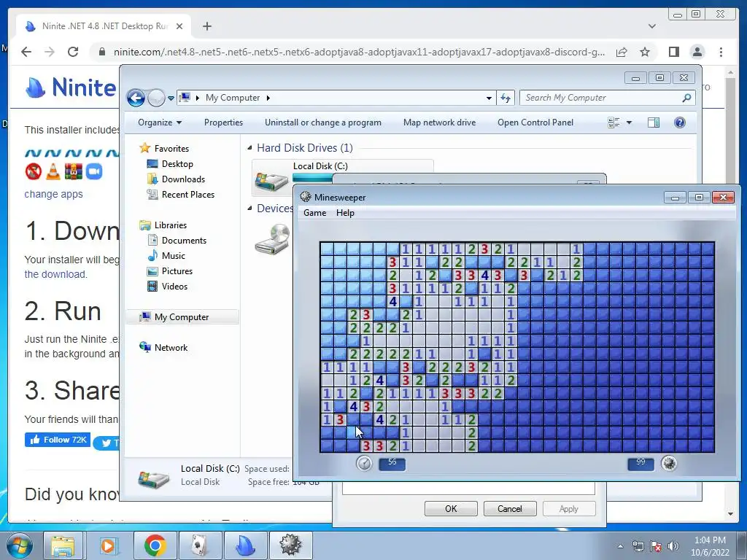Select My Computer in navigation pane
The image size is (747, 560).
182,317
